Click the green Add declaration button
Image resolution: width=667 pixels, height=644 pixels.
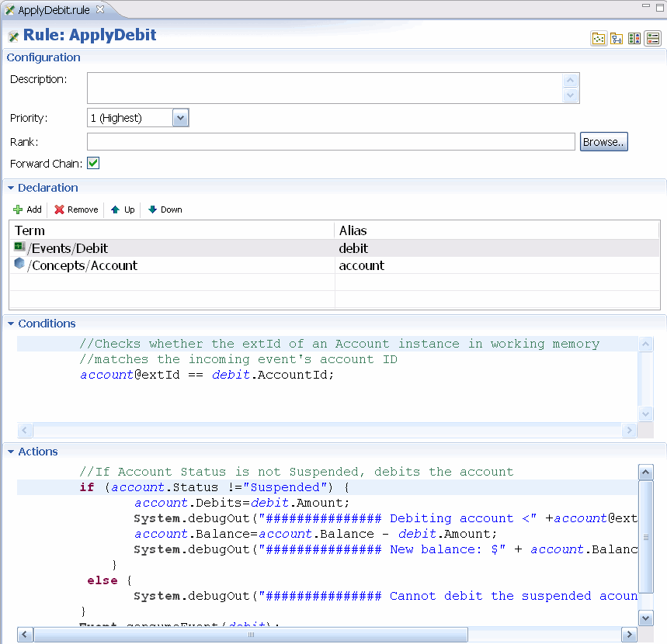click(x=28, y=209)
